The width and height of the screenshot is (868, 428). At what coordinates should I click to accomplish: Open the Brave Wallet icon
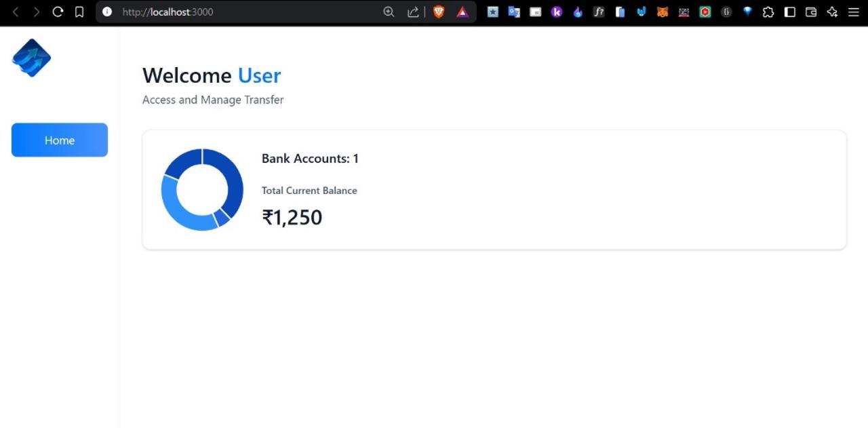811,12
